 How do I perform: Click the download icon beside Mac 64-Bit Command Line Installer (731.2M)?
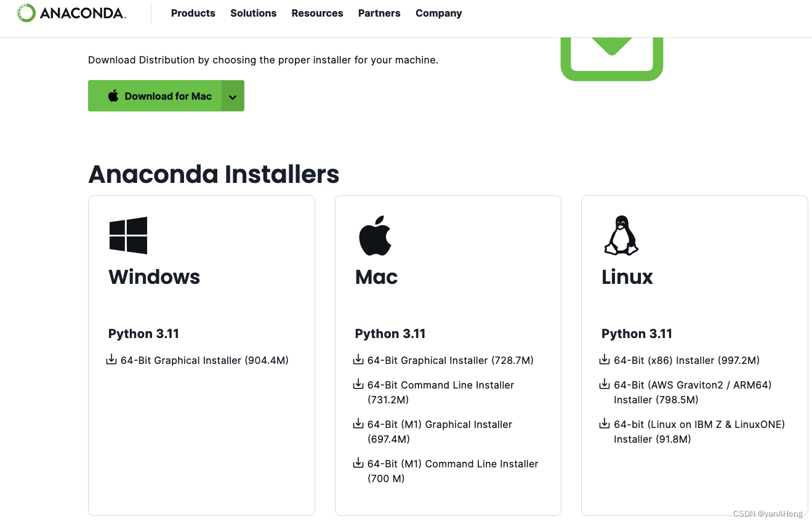pyautogui.click(x=358, y=384)
